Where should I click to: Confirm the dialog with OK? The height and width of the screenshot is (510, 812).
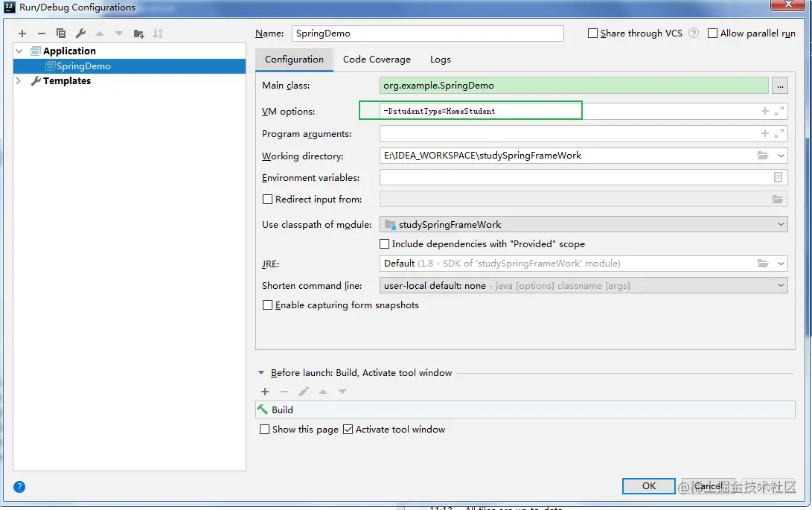click(648, 485)
